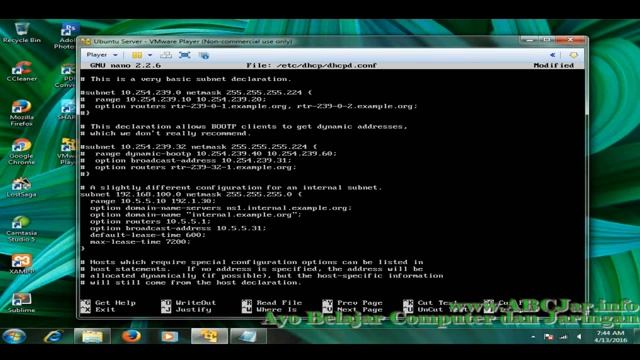Click the 'Prev Page' nano shortcut label

click(360, 303)
